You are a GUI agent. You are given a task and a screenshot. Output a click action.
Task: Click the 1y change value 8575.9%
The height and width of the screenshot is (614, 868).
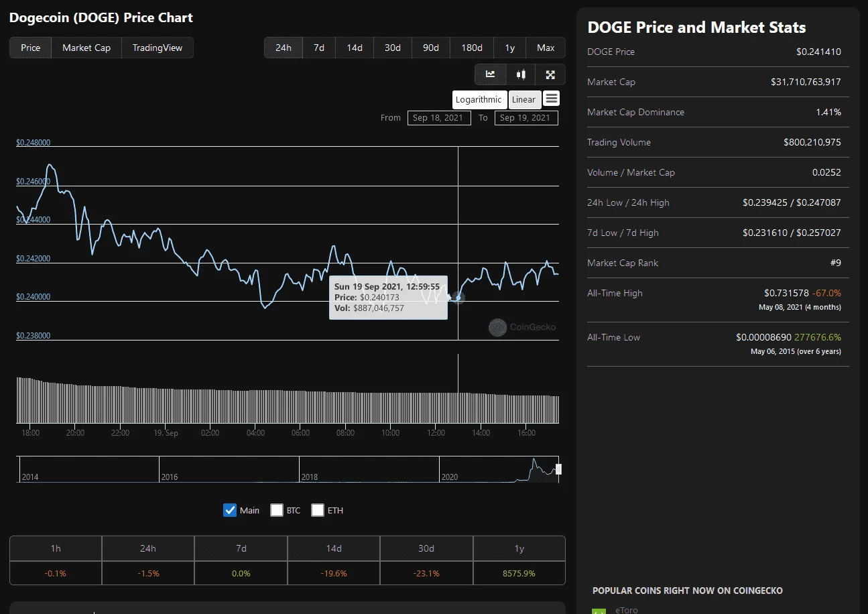click(519, 574)
